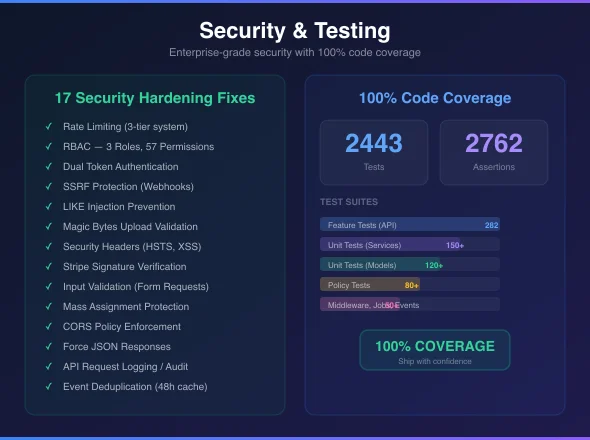This screenshot has width=590, height=440.
Task: Click checkmark beside Event Deduplication (48h cache)
Action: [x=49, y=386]
